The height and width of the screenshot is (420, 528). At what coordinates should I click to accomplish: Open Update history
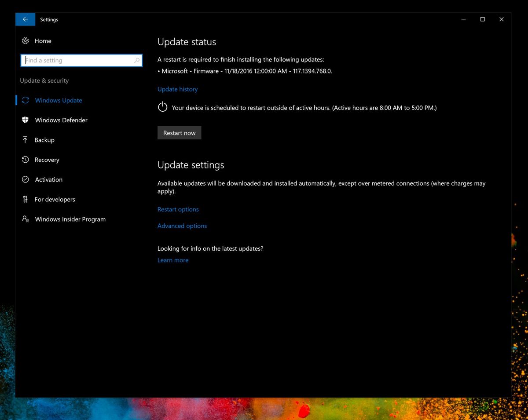177,89
